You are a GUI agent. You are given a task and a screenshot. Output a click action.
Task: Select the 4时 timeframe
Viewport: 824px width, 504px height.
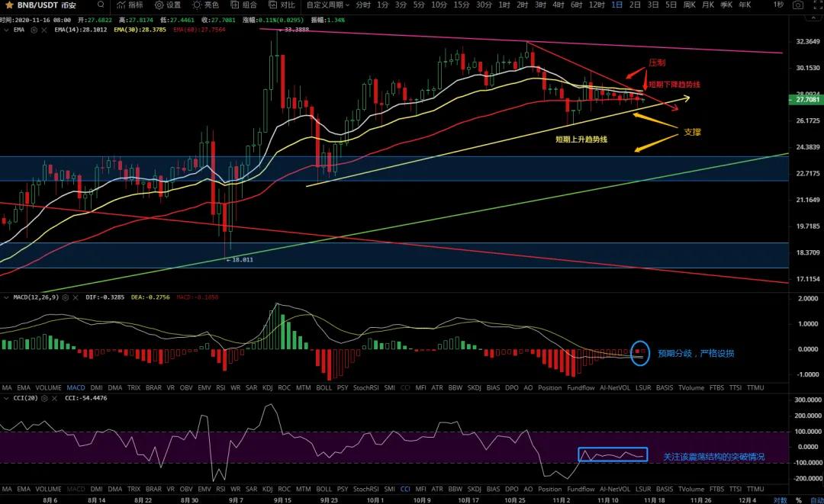click(558, 5)
